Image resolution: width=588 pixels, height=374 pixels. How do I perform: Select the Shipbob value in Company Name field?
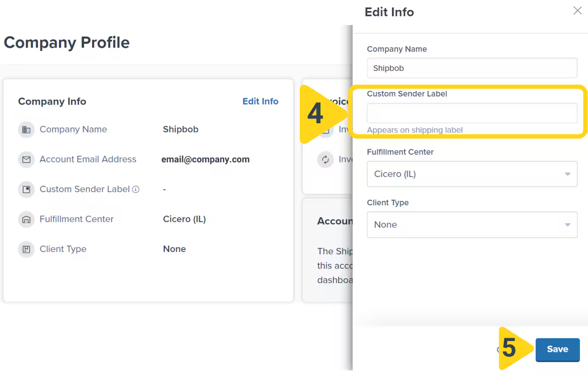click(x=387, y=68)
